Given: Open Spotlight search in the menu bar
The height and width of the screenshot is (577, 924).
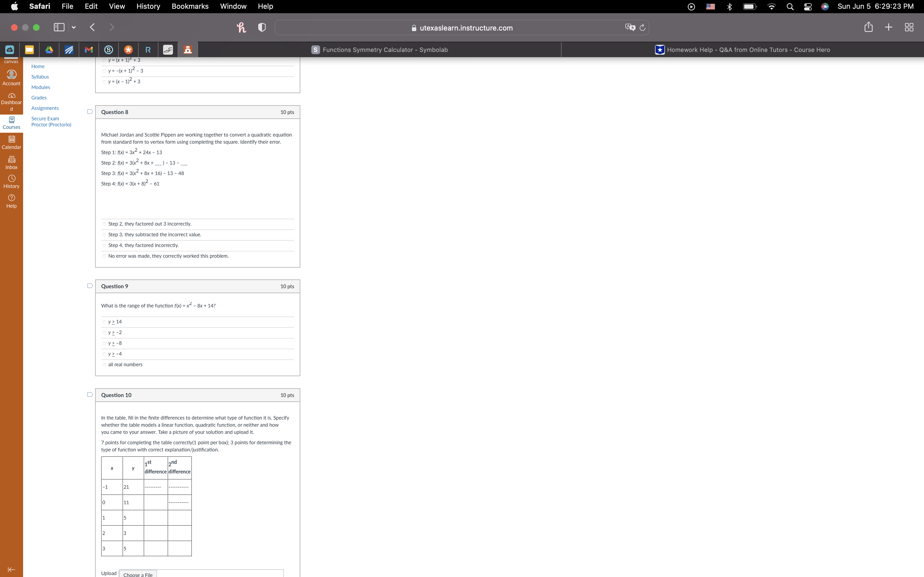Looking at the screenshot, I should click(x=790, y=7).
